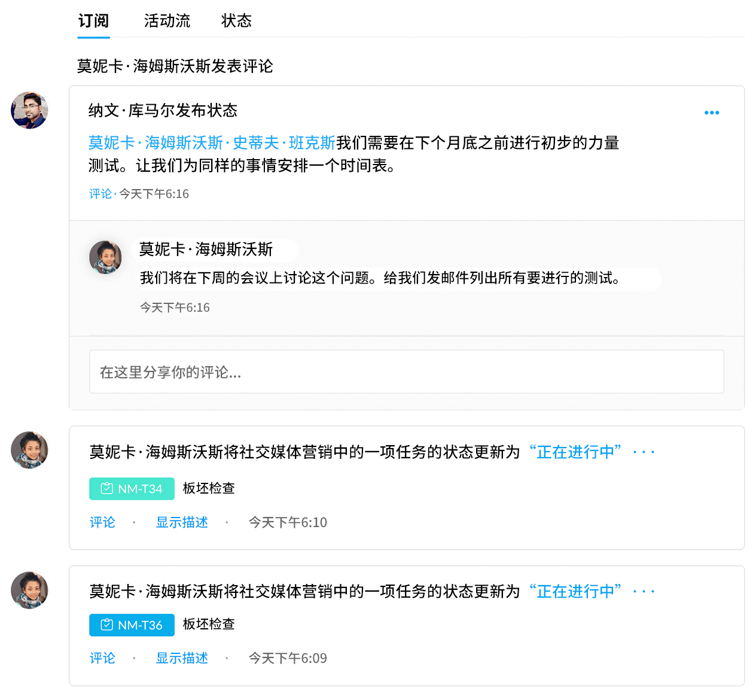Click the avatar beside the NM-T34 activity
This screenshot has width=756, height=700.
(29, 450)
